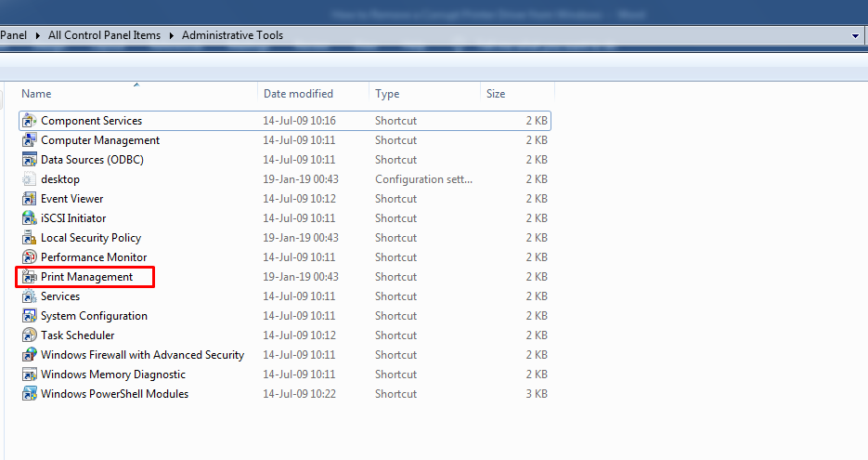The image size is (868, 460).
Task: Click the 14-Jul-09 10:16 date cell
Action: coord(299,120)
